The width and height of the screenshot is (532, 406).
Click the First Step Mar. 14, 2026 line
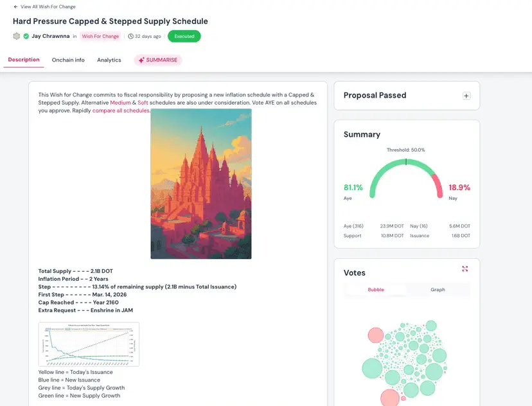[82, 295]
